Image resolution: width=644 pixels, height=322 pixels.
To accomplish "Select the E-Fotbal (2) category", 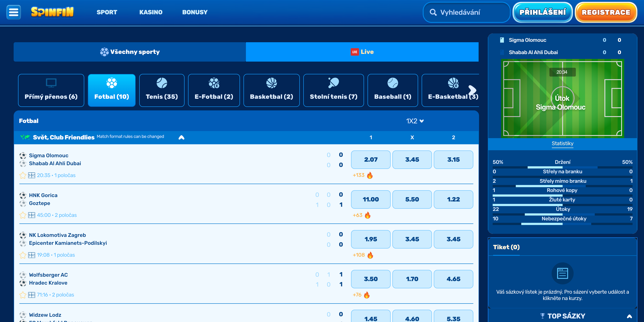I will pos(214,90).
